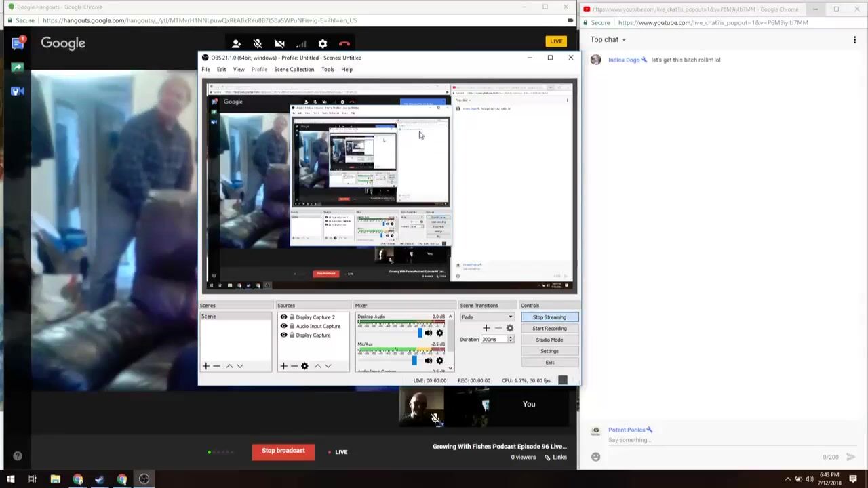The width and height of the screenshot is (868, 488).
Task: Open transition properties gear
Action: coord(510,328)
